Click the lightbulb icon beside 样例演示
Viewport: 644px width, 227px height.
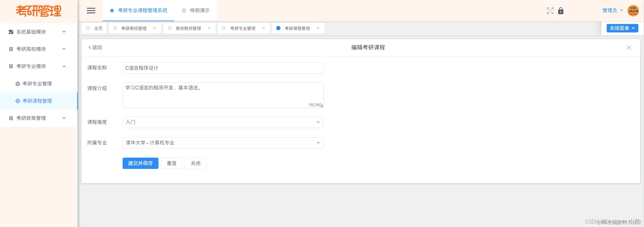point(184,11)
